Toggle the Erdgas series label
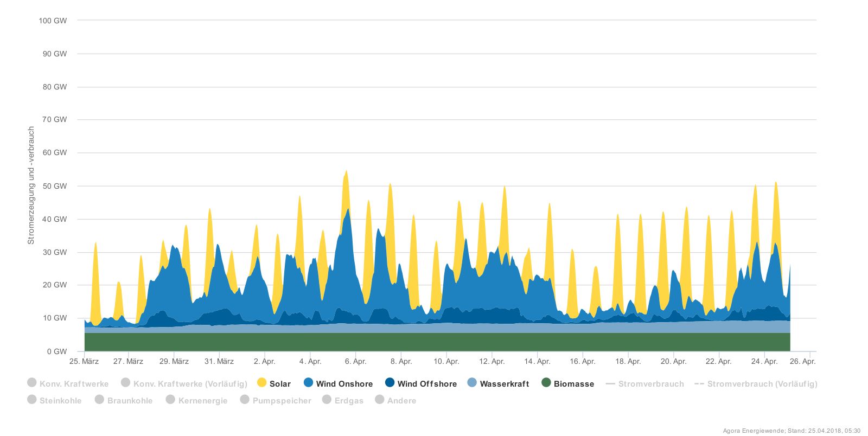This screenshot has height=436, width=868. coord(349,401)
